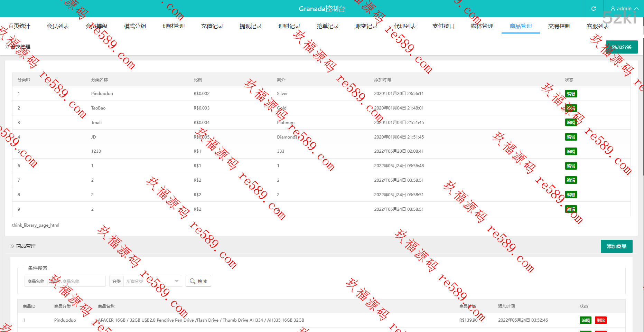Open the 交易控制 tab
The width and height of the screenshot is (644, 332).
click(559, 26)
